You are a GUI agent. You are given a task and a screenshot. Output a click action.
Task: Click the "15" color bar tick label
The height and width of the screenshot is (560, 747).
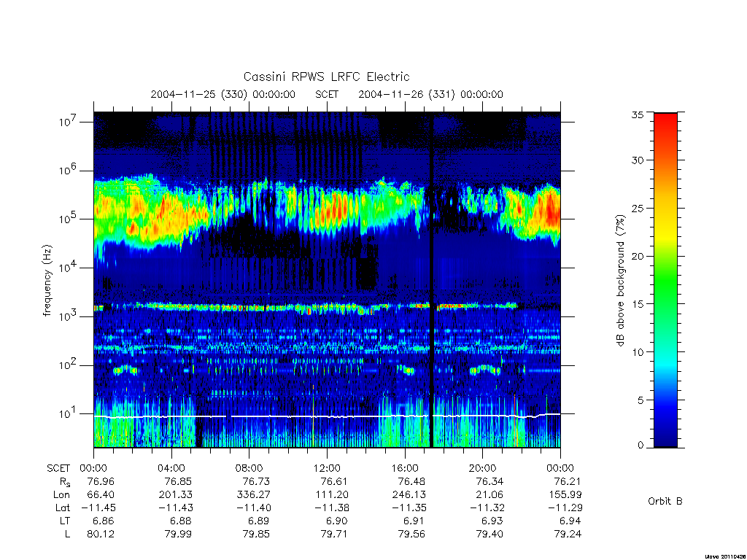tap(638, 304)
